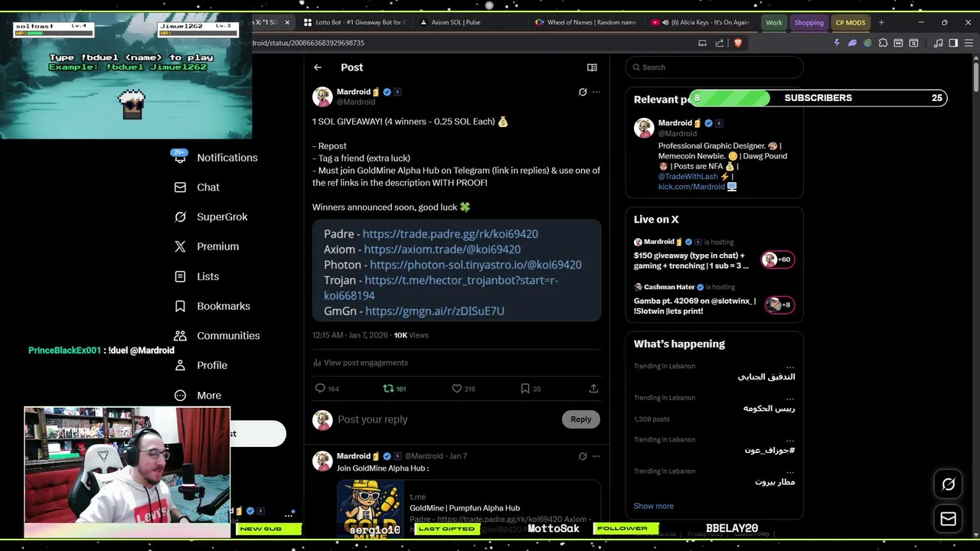Open the browser extensions puzzle icon
Image resolution: width=980 pixels, height=551 pixels.
883,43
